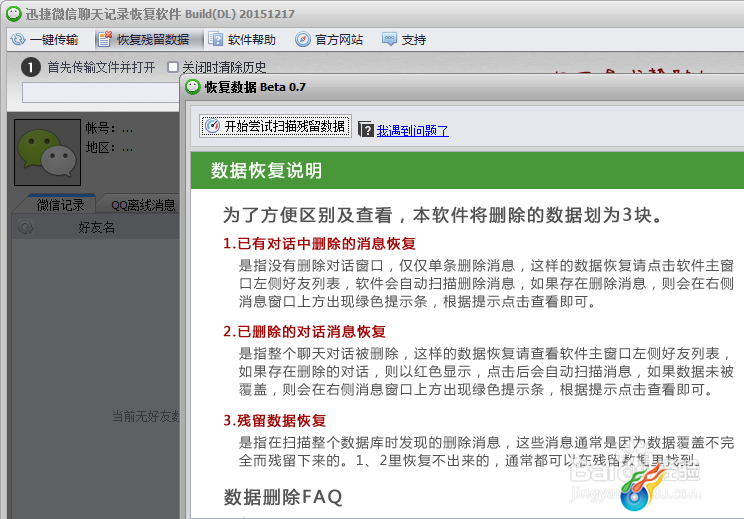Screen dimensions: 744x519
Task: Click 开始尝试扫描残留数据 button
Action: pos(275,126)
